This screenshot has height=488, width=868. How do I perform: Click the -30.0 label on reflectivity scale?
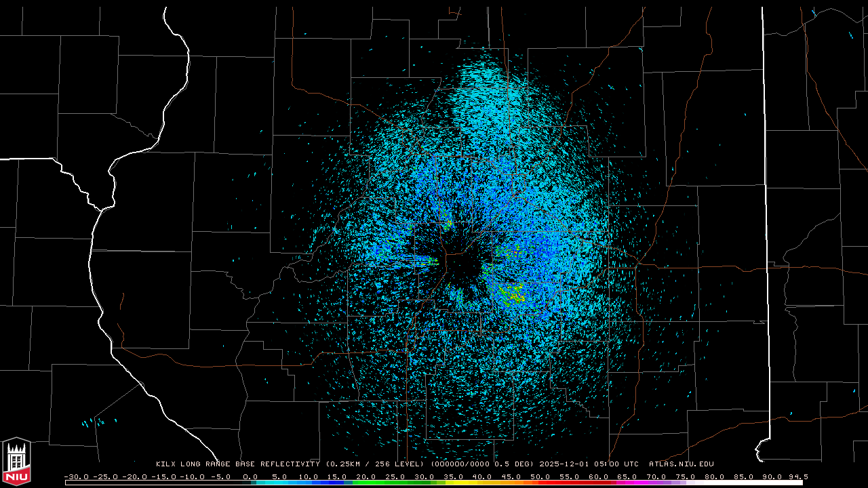[x=76, y=476]
